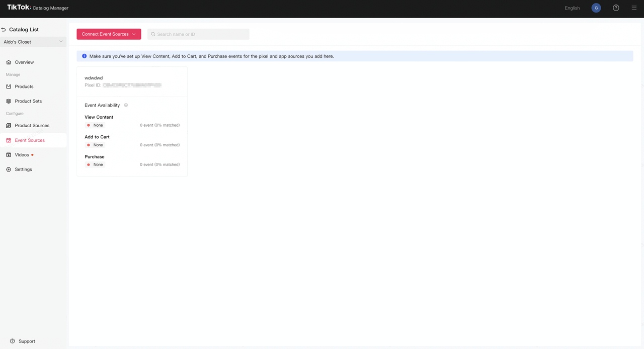
Task: Focus the Search name or ID field
Action: tap(198, 34)
